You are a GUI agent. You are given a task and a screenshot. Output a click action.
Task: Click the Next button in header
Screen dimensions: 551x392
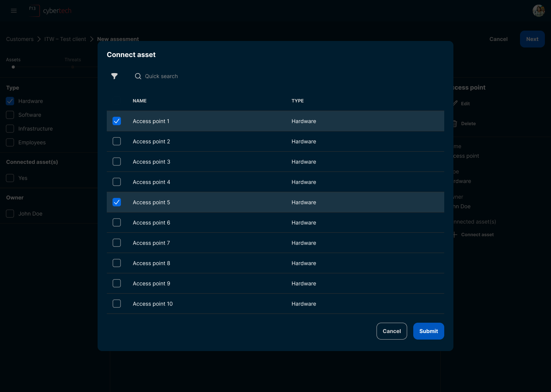coord(532,39)
